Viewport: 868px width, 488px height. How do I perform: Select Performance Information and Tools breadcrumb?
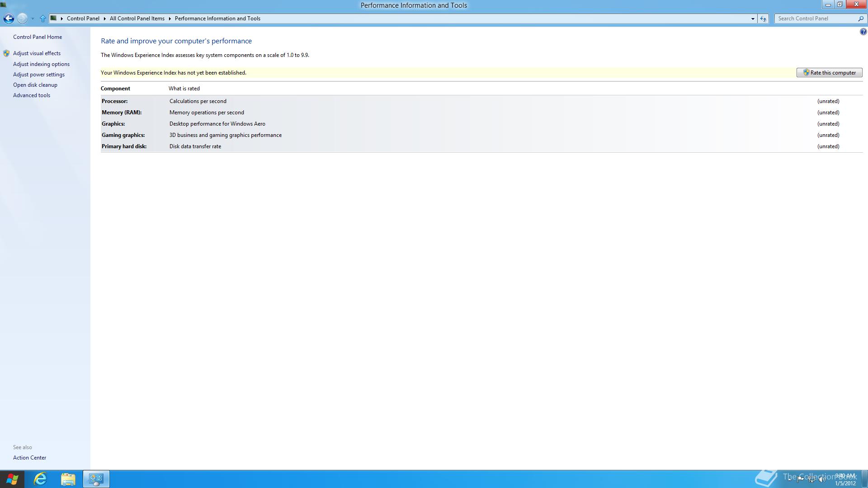point(217,19)
